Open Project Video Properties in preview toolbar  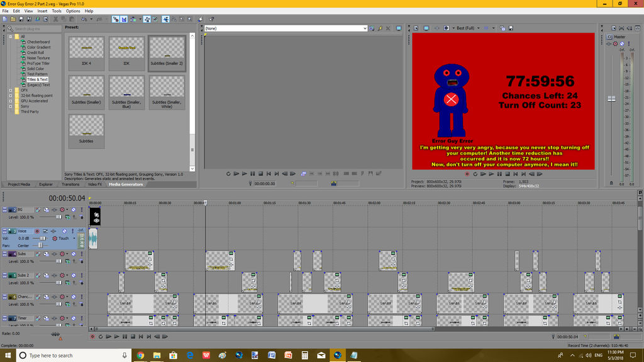tap(414, 28)
